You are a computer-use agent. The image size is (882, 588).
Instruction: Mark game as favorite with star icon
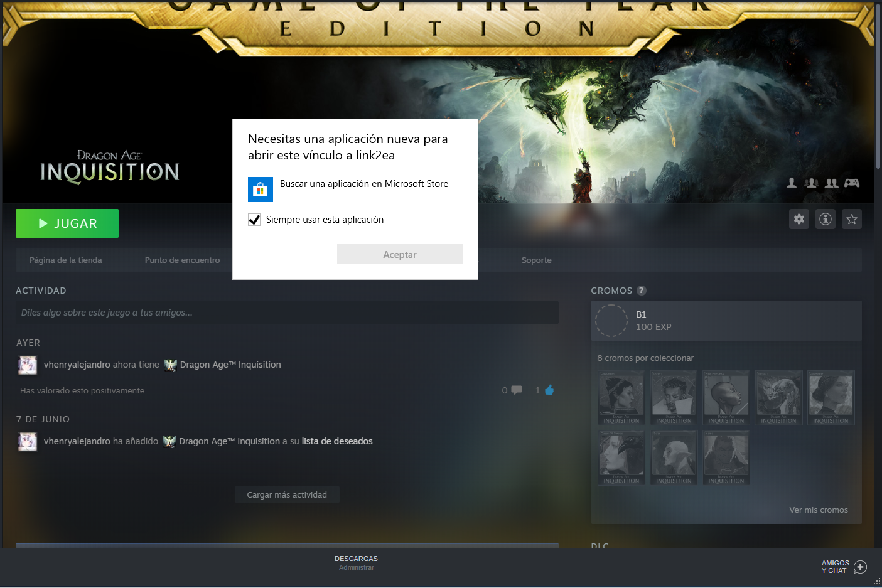coord(851,219)
